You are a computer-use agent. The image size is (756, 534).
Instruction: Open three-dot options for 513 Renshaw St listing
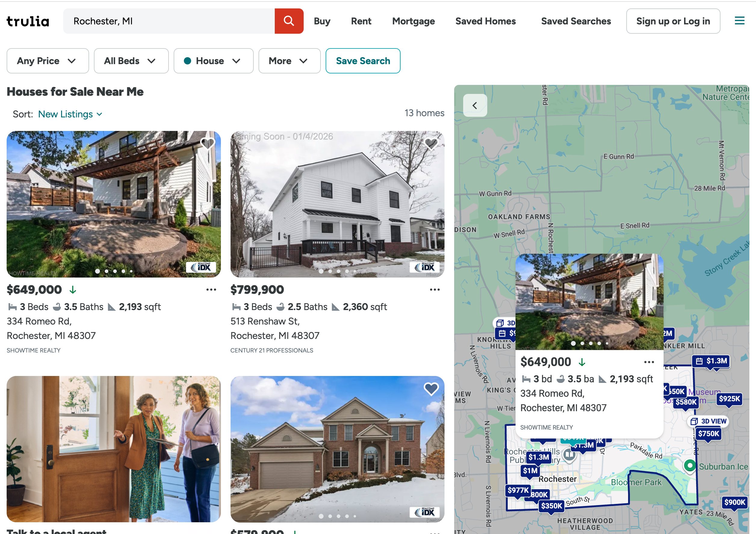(x=435, y=290)
